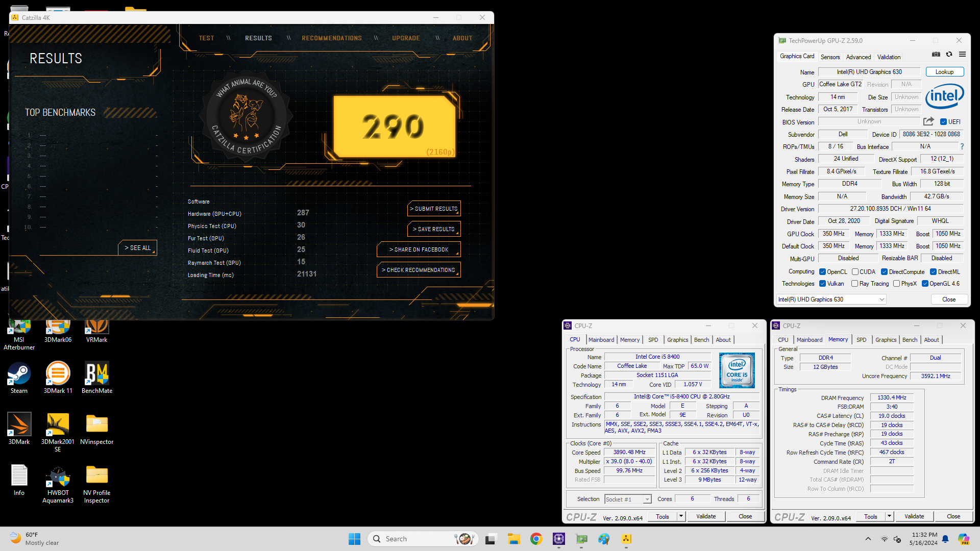Open the SPD tab in CPU-Z Memory window
The height and width of the screenshot is (551, 980).
(x=861, y=340)
